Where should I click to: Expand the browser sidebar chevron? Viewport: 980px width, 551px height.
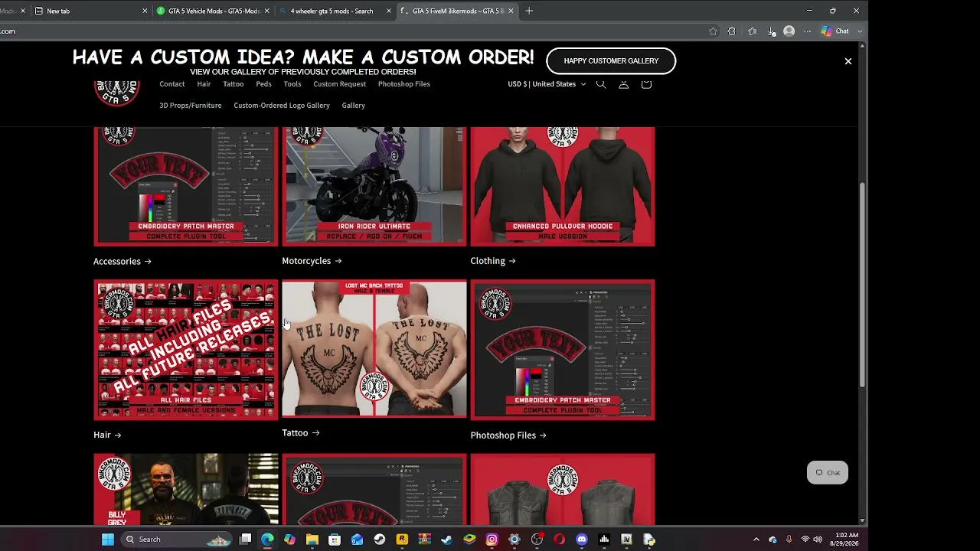pyautogui.click(x=861, y=31)
